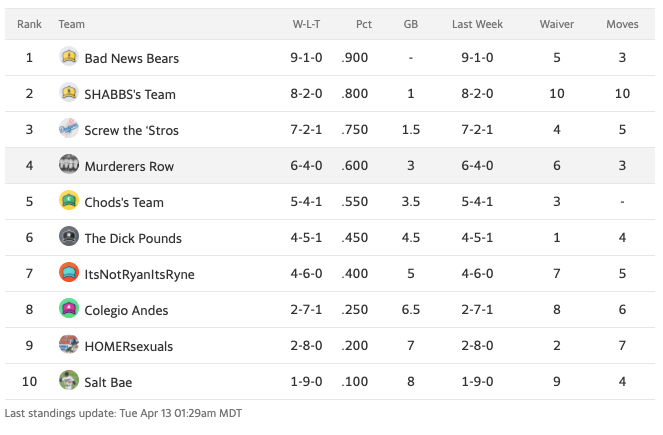Click the Chods's Team avatar icon

coord(69,201)
